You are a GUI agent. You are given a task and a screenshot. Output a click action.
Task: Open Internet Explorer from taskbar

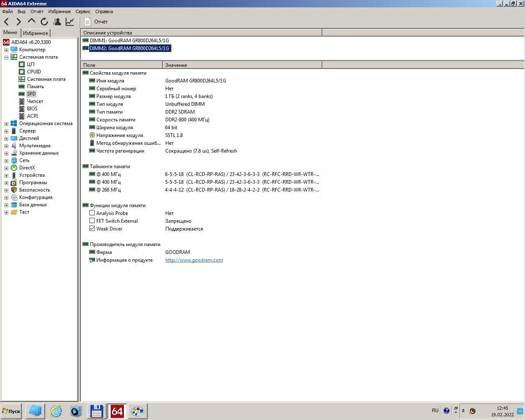56,411
